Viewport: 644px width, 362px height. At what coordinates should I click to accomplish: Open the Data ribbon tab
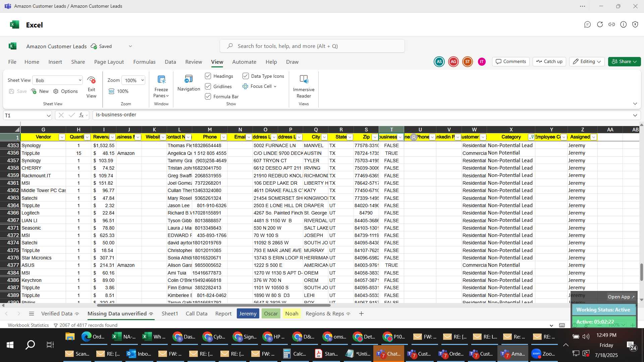click(170, 62)
